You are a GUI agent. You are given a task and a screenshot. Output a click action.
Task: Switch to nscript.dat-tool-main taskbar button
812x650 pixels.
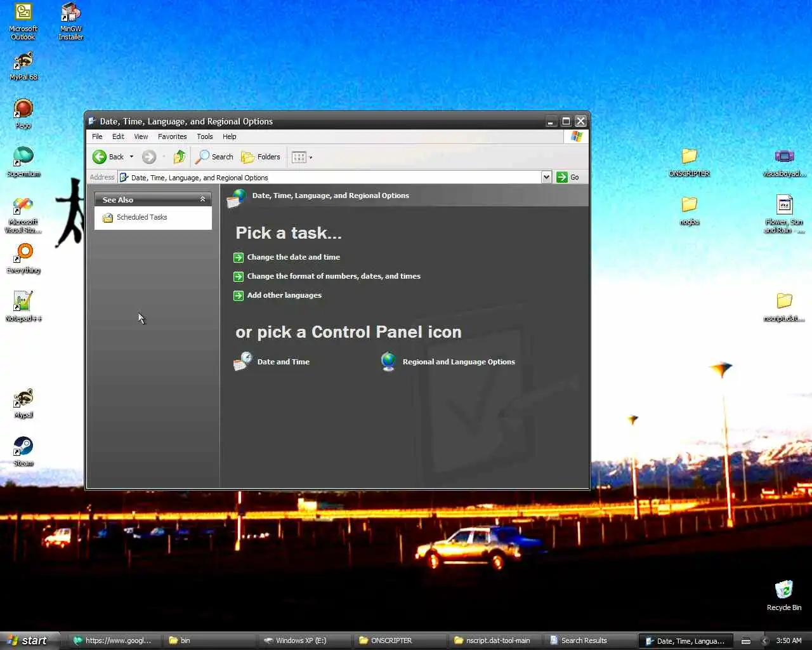494,640
